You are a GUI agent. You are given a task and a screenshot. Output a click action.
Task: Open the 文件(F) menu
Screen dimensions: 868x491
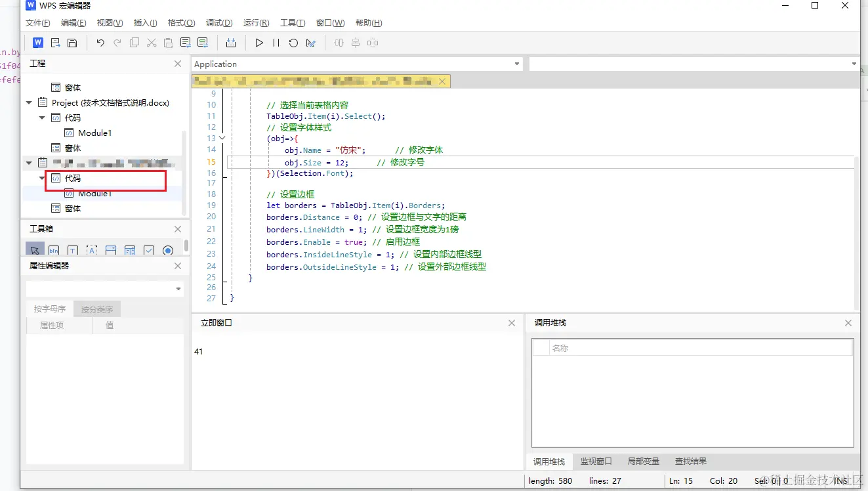[38, 23]
